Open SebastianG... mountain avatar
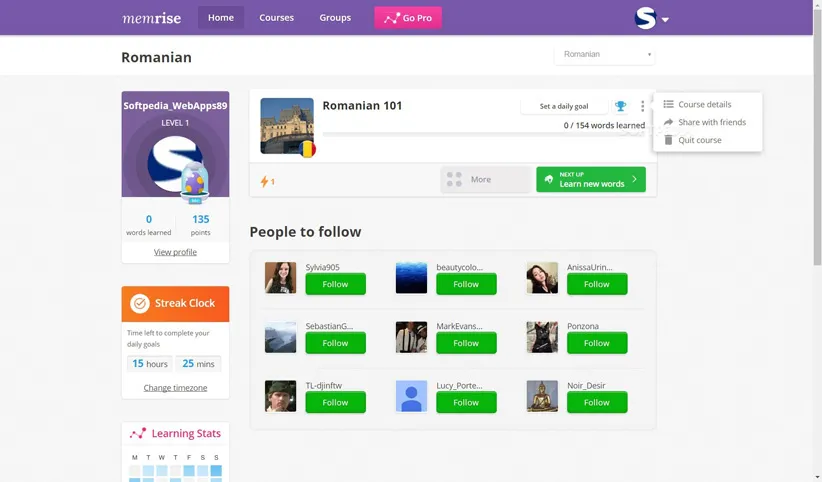The height and width of the screenshot is (482, 822). (x=280, y=337)
